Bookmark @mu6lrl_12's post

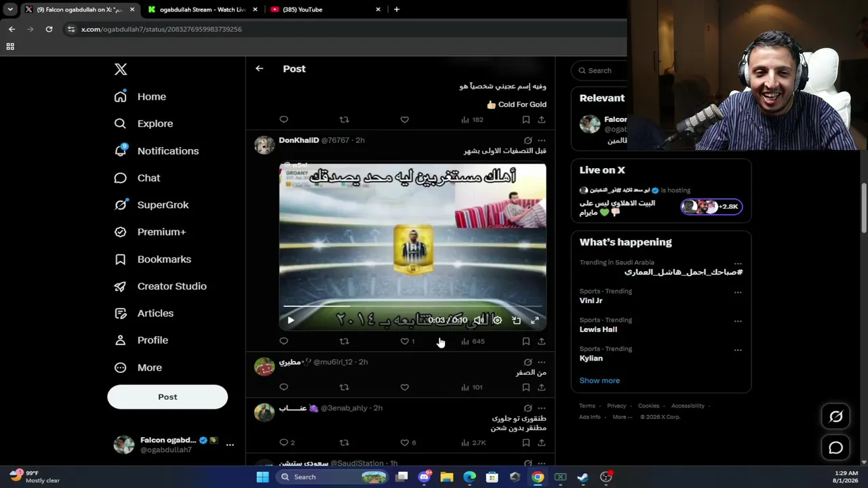click(526, 388)
